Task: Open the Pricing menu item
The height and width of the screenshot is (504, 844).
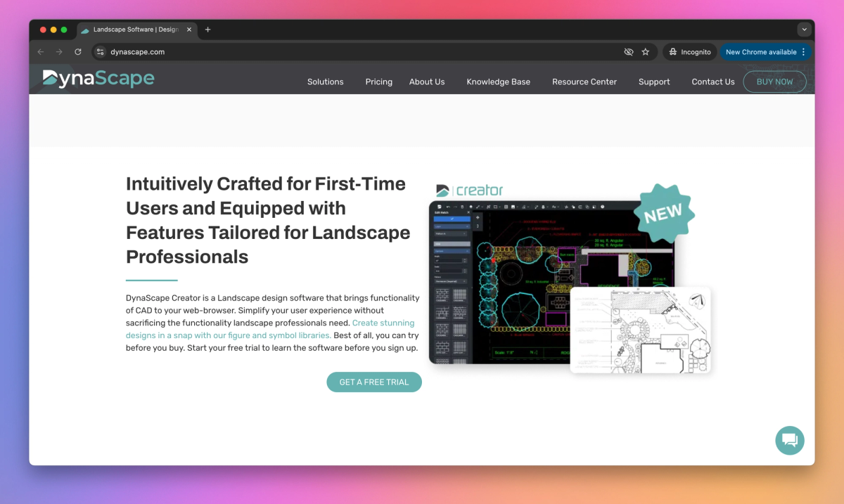Action: 379,82
